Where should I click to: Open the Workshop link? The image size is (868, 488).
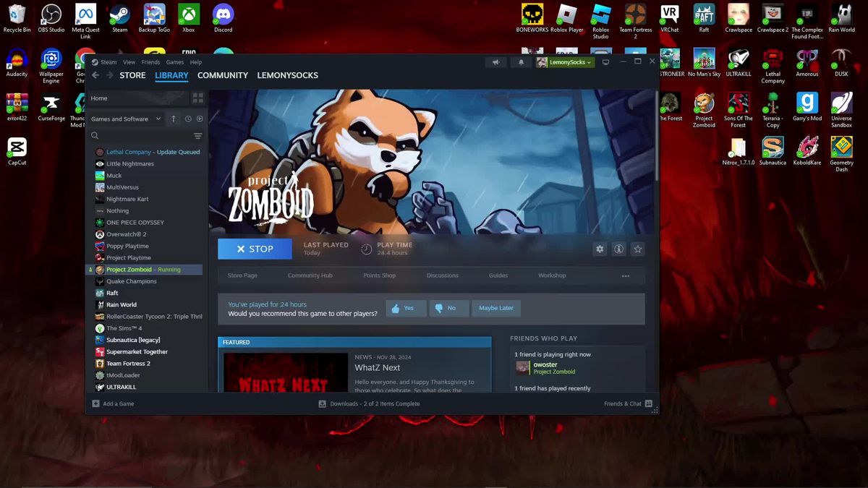pyautogui.click(x=552, y=275)
